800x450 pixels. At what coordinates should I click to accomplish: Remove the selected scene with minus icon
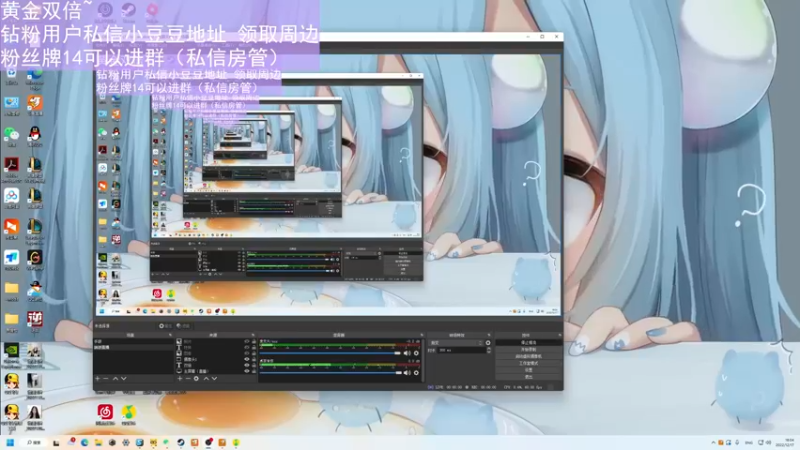(x=106, y=379)
